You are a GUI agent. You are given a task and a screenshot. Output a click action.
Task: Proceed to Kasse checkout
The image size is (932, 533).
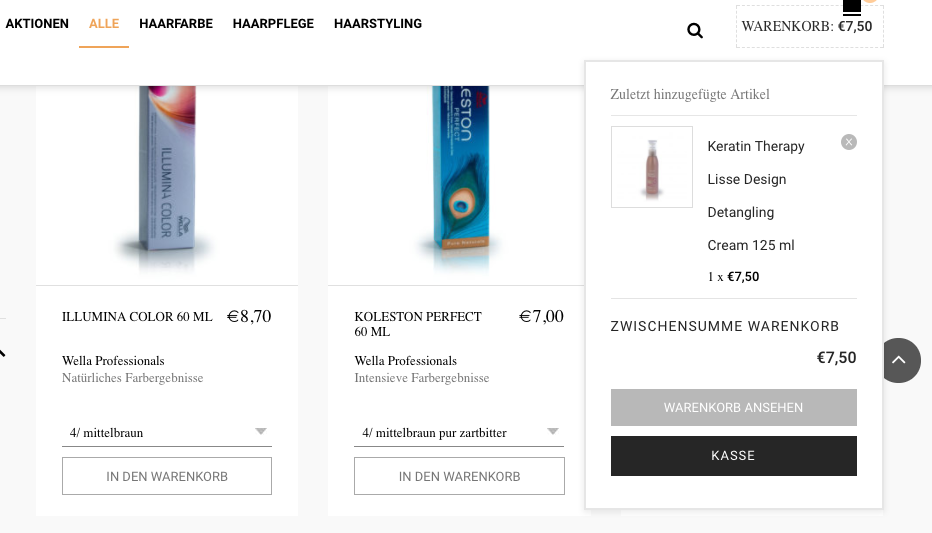tap(733, 456)
